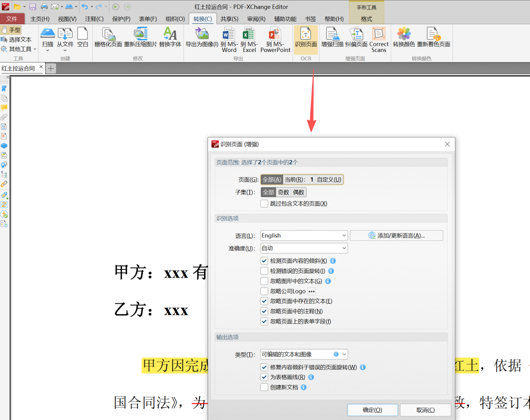Click the 添加/更新语言 button

point(396,236)
